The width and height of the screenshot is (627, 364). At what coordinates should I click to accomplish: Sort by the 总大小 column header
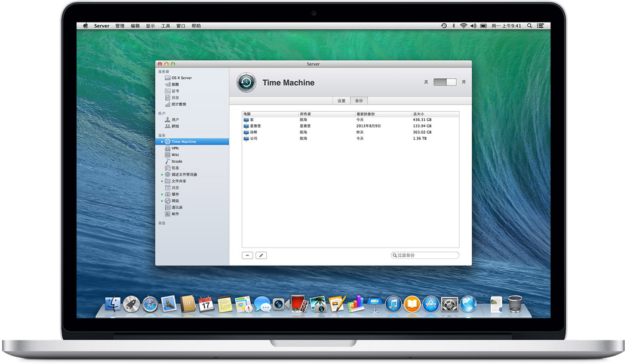435,114
